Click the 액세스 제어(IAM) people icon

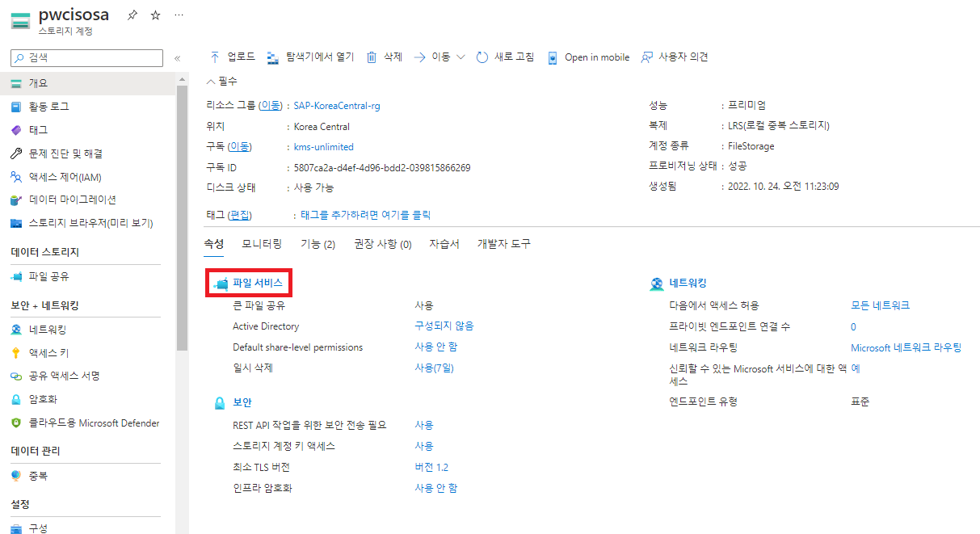pyautogui.click(x=16, y=177)
